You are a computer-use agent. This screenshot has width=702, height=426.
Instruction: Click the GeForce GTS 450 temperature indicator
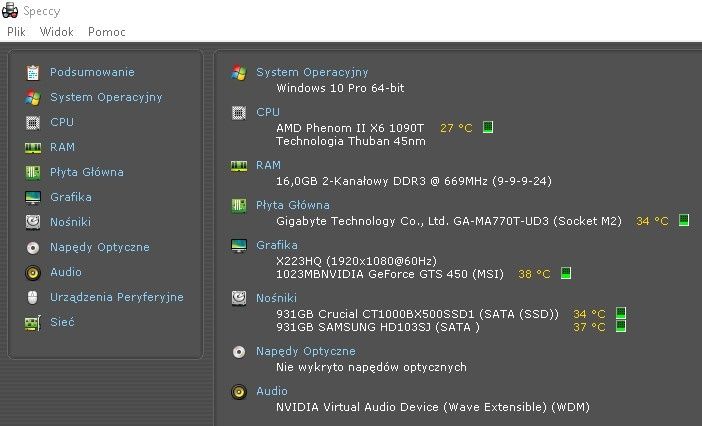pyautogui.click(x=565, y=273)
